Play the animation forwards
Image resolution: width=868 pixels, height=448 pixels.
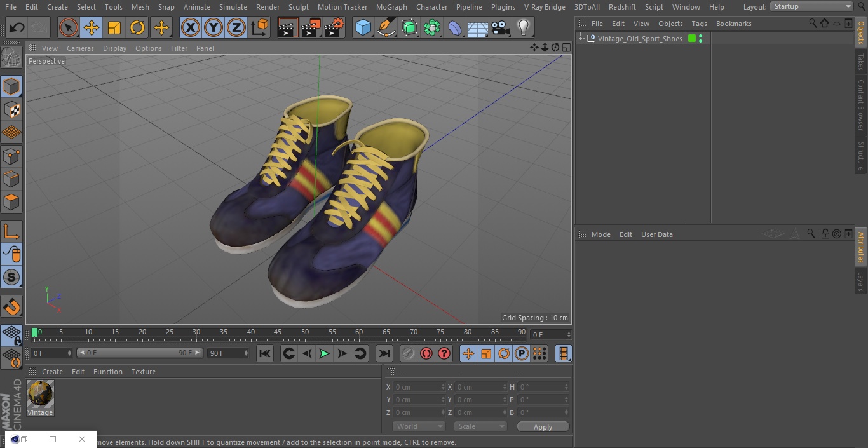point(324,353)
